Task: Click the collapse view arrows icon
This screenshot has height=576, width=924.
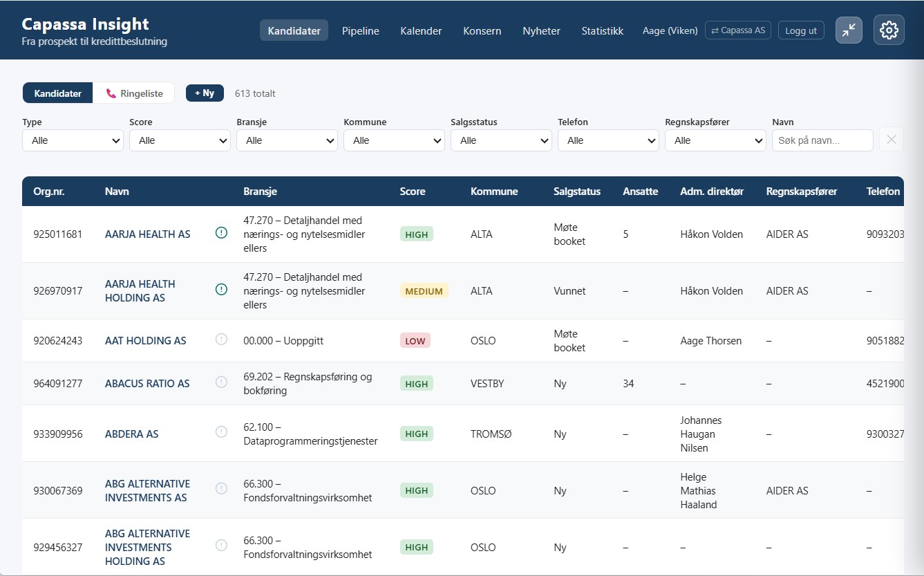Action: pyautogui.click(x=849, y=30)
